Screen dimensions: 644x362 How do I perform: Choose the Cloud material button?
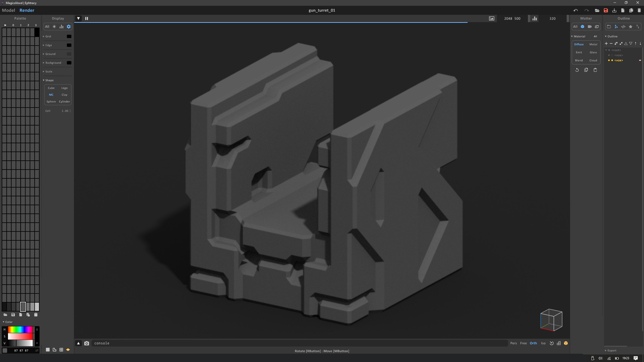click(593, 60)
